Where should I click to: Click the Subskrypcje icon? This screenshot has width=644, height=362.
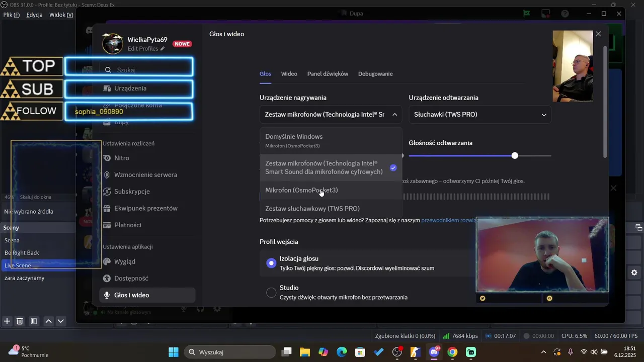pos(107,192)
